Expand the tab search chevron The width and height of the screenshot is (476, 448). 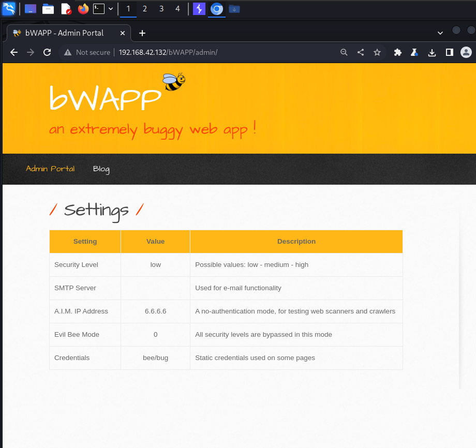tap(440, 33)
